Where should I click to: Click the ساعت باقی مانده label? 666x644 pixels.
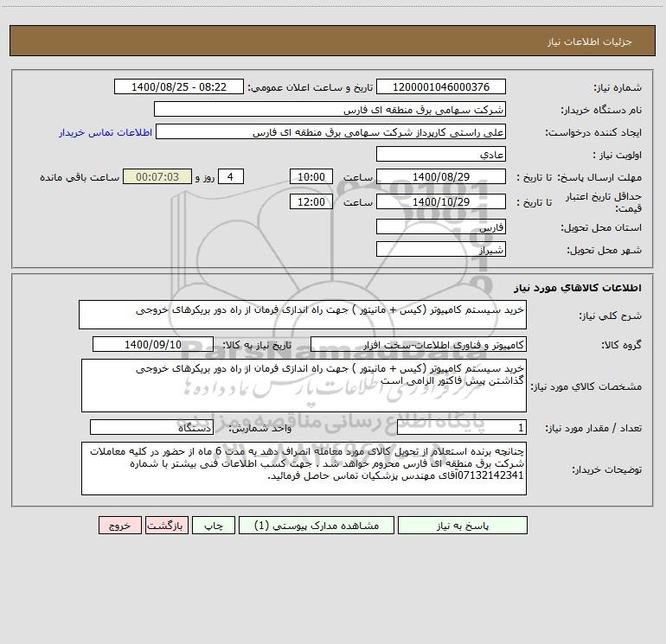point(80,177)
